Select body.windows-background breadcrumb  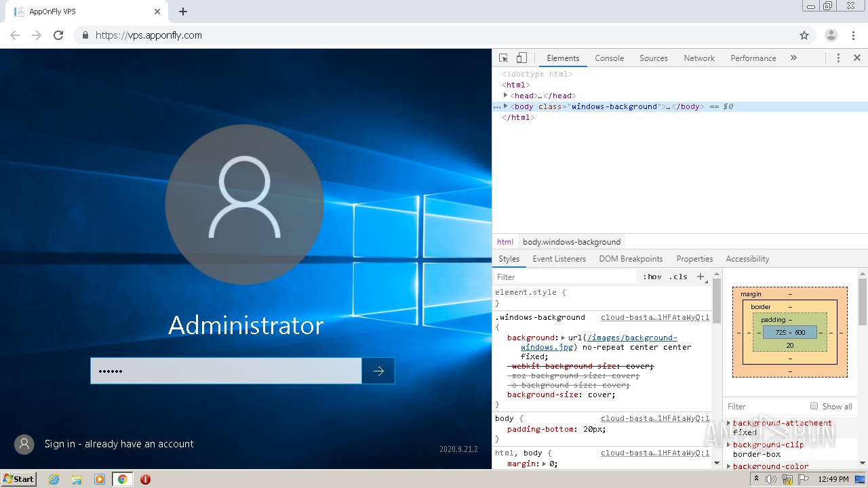coord(572,242)
